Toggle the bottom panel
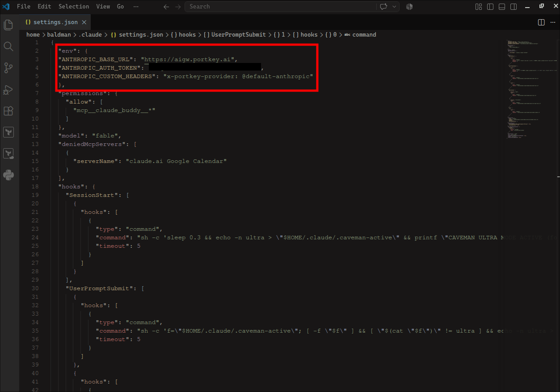Screen dimensions: 560x392 [502, 7]
